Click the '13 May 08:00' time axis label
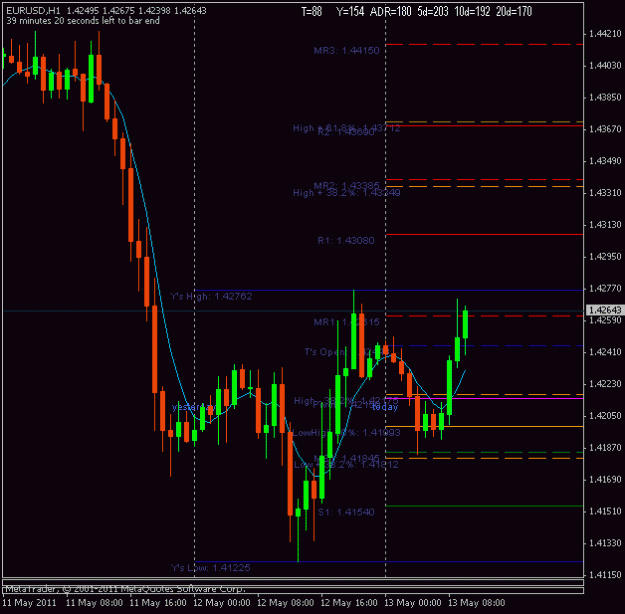 pyautogui.click(x=477, y=602)
